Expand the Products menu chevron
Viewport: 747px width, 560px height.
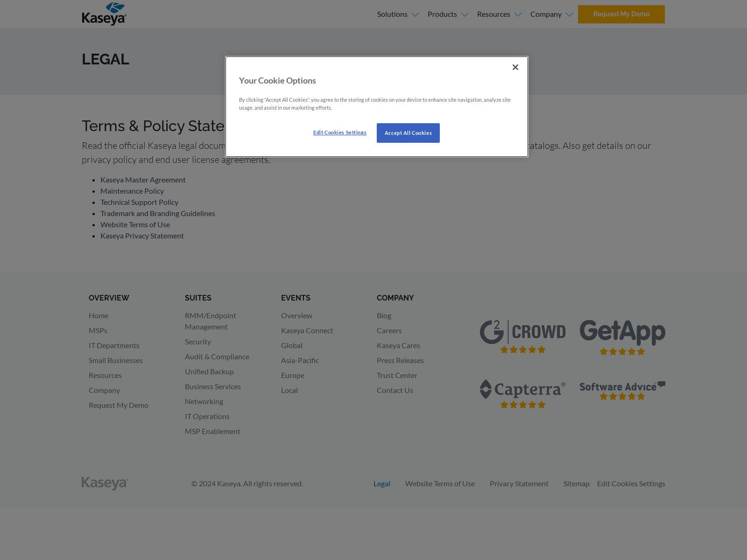(465, 14)
